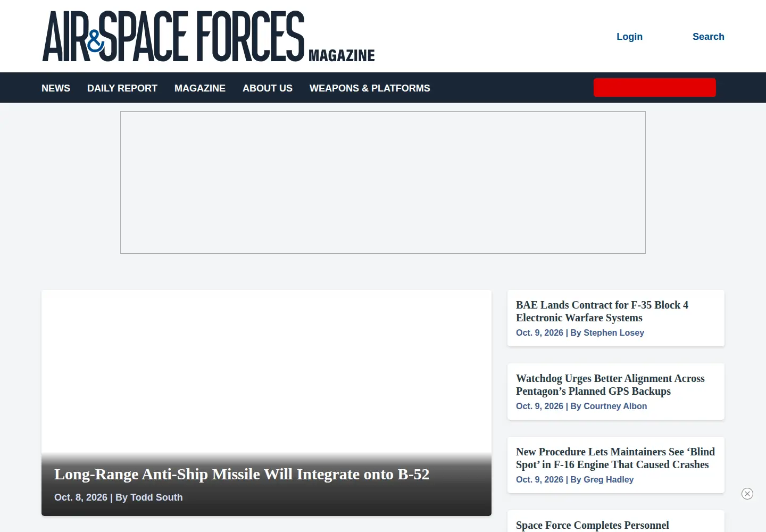Open author Greg Hadley's link
This screenshot has height=532, width=766.
click(x=609, y=479)
